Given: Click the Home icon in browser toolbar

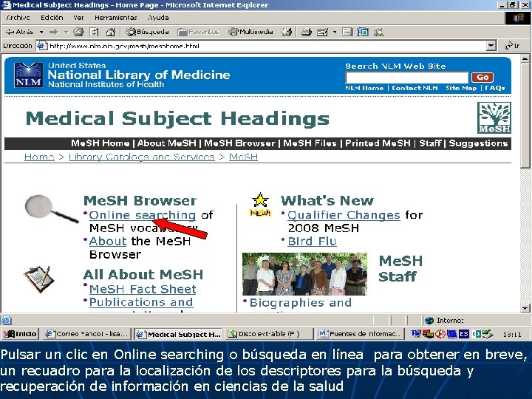Looking at the screenshot, I should click(x=110, y=32).
